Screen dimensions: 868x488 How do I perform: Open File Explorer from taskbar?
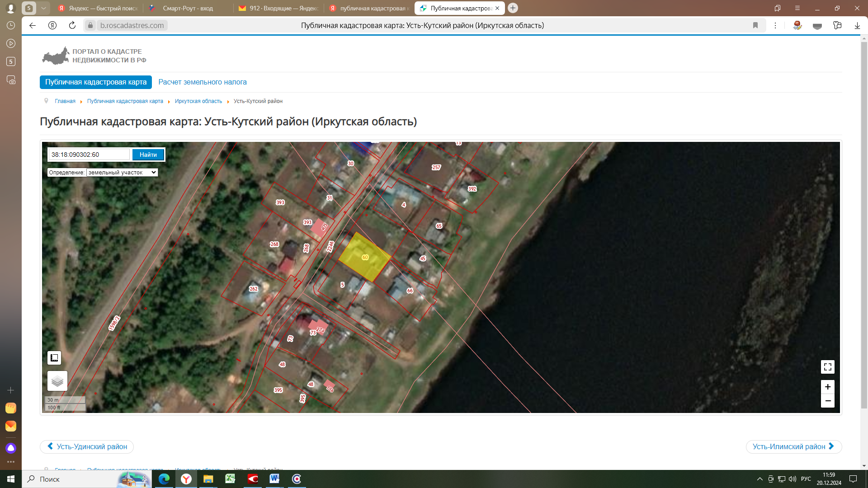point(208,479)
